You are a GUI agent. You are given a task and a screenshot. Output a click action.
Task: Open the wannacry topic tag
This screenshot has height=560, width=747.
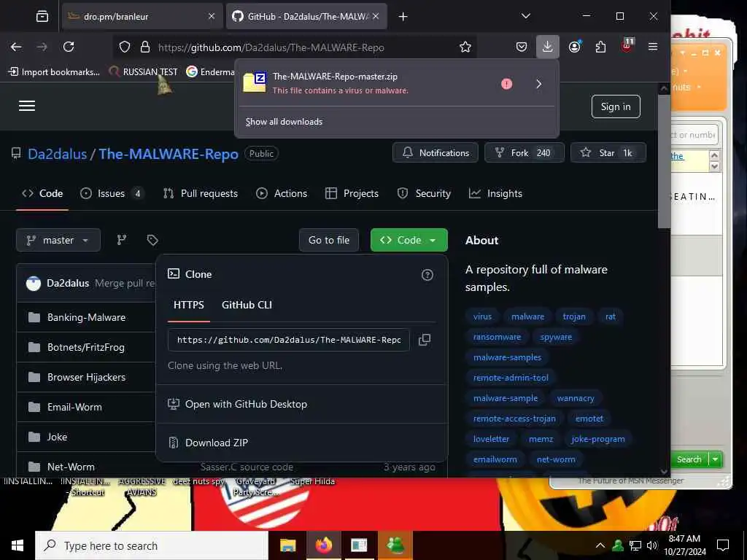point(576,397)
